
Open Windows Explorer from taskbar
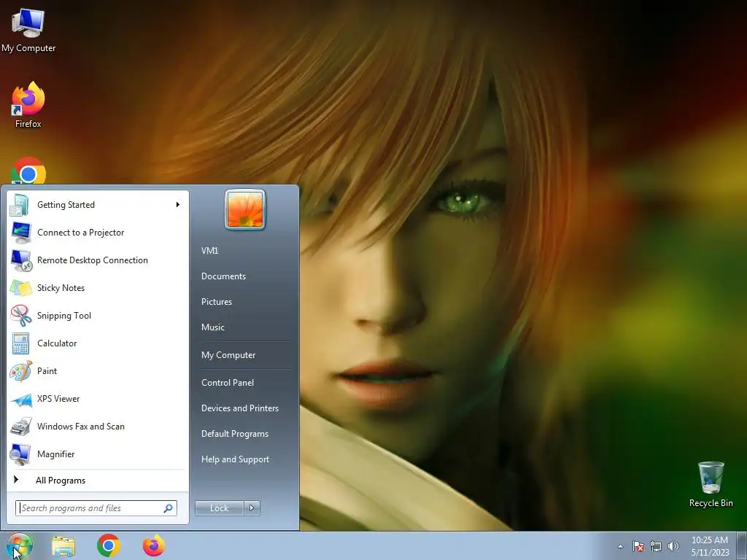(63, 546)
